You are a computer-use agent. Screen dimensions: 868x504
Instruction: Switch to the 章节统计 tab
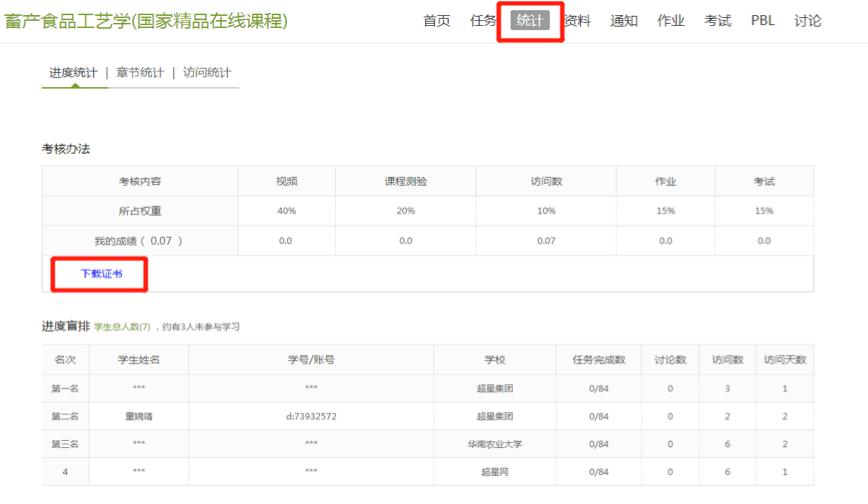(140, 73)
